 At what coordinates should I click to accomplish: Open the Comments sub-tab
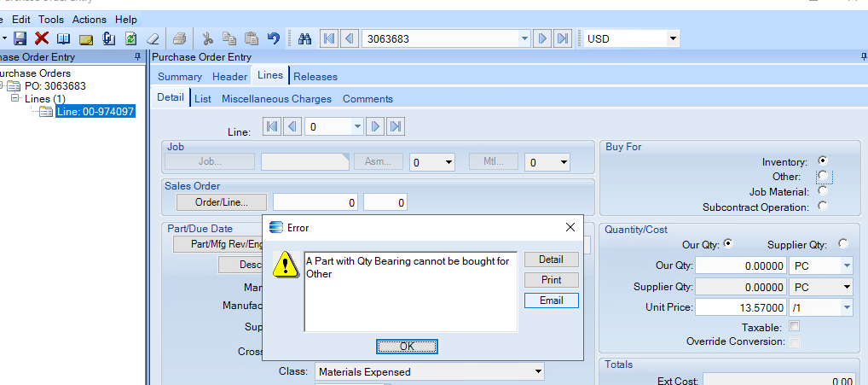367,99
